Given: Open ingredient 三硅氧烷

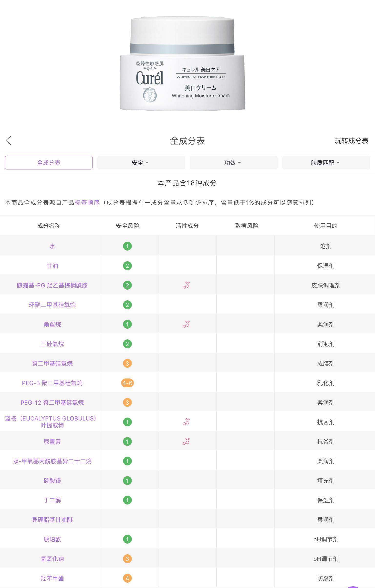Looking at the screenshot, I should click(52, 344).
